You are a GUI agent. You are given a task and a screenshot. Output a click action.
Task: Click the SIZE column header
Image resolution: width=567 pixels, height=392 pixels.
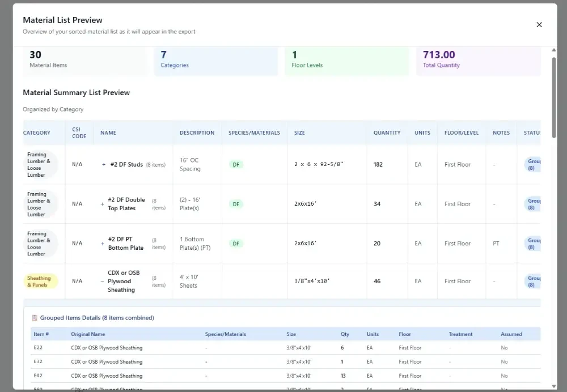(299, 133)
